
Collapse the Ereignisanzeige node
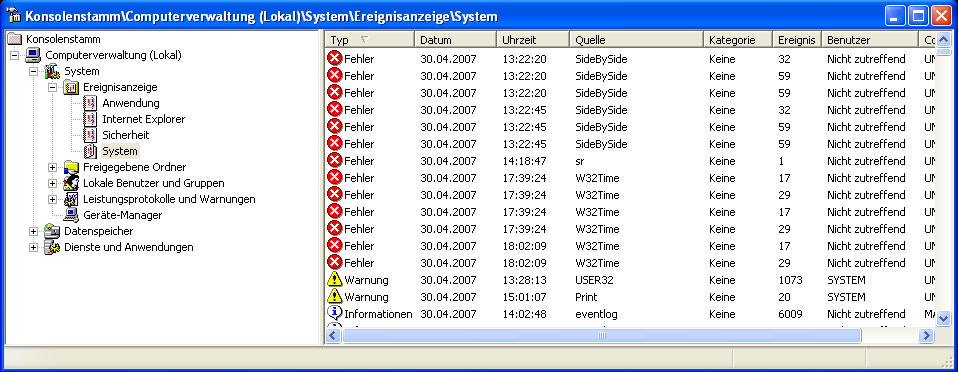[53, 87]
